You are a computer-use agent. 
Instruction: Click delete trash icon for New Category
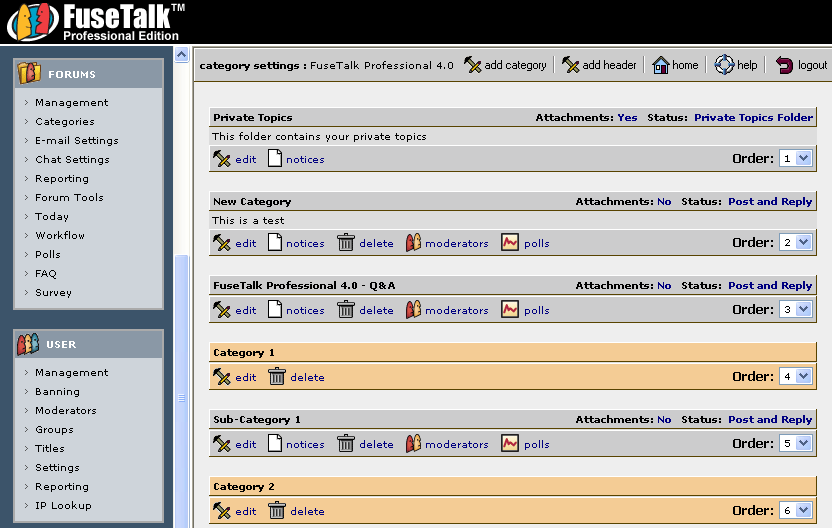[346, 243]
